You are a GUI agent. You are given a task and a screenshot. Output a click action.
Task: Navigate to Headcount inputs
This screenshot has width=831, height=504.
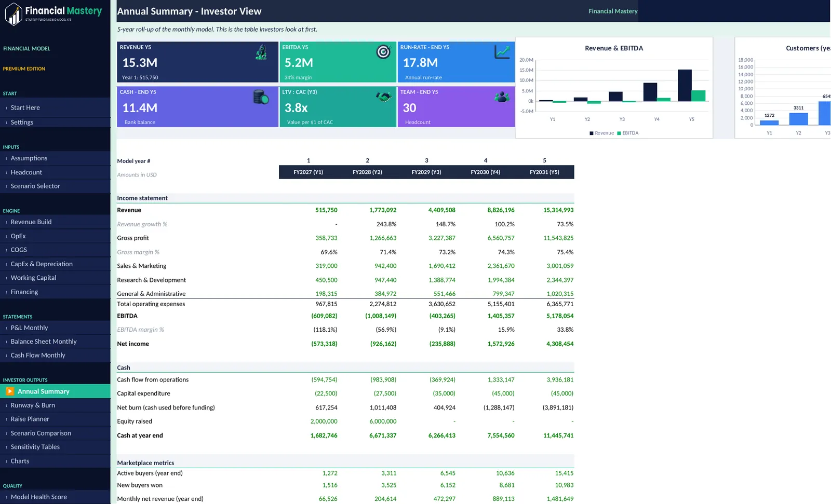pos(55,172)
